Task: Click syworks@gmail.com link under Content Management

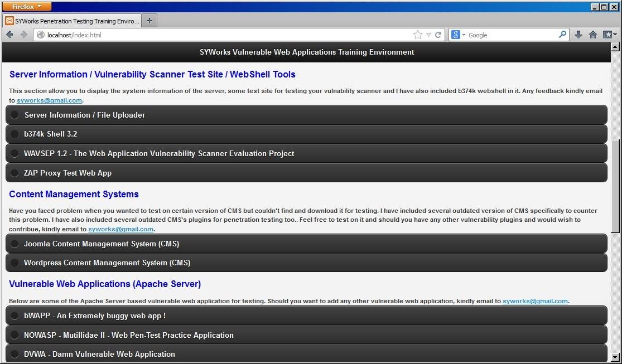Action: (120, 229)
